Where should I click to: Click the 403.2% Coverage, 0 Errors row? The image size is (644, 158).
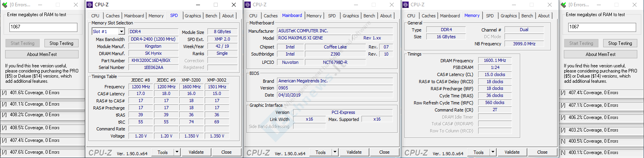601,130
